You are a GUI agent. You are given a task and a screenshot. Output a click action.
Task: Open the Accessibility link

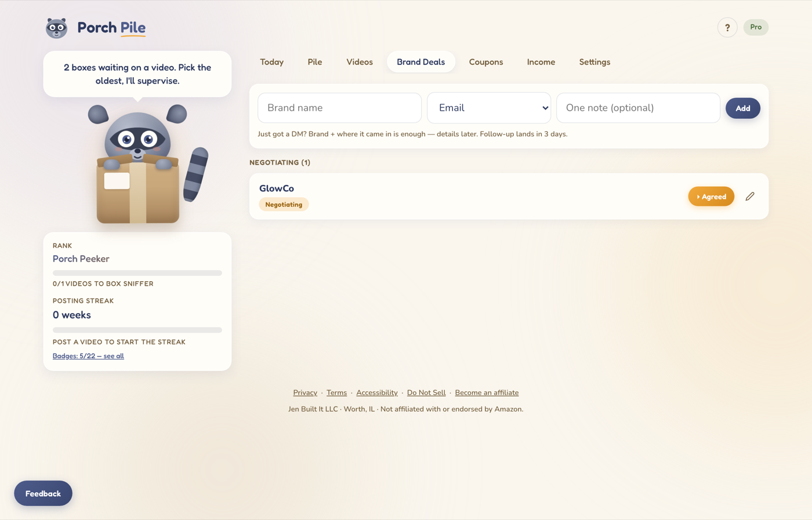tap(377, 392)
